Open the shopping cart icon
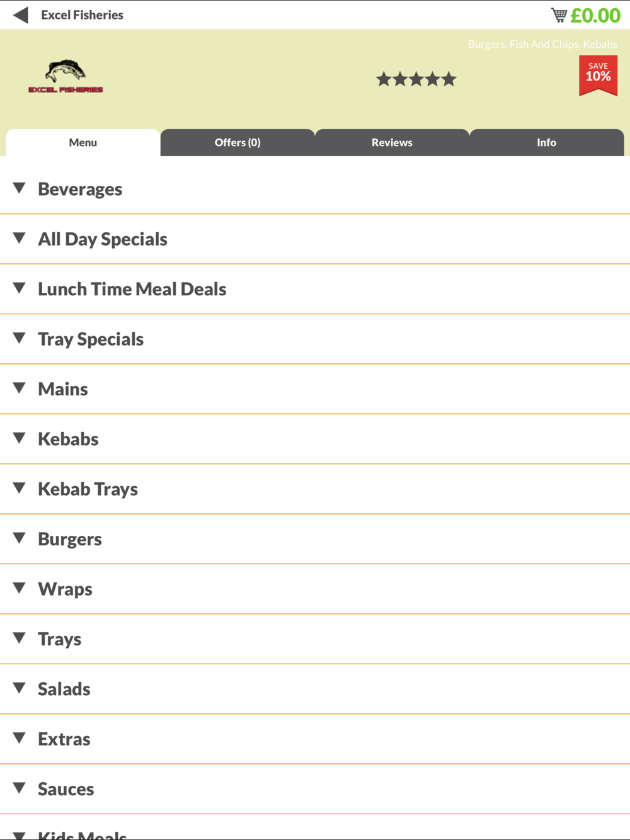 pyautogui.click(x=559, y=15)
